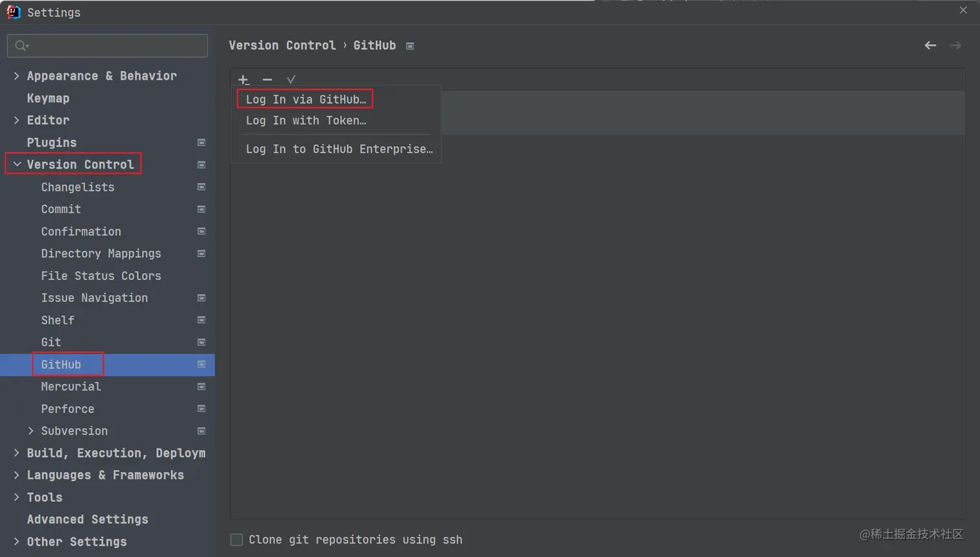
Task: Click the search magnifier icon
Action: click(21, 45)
